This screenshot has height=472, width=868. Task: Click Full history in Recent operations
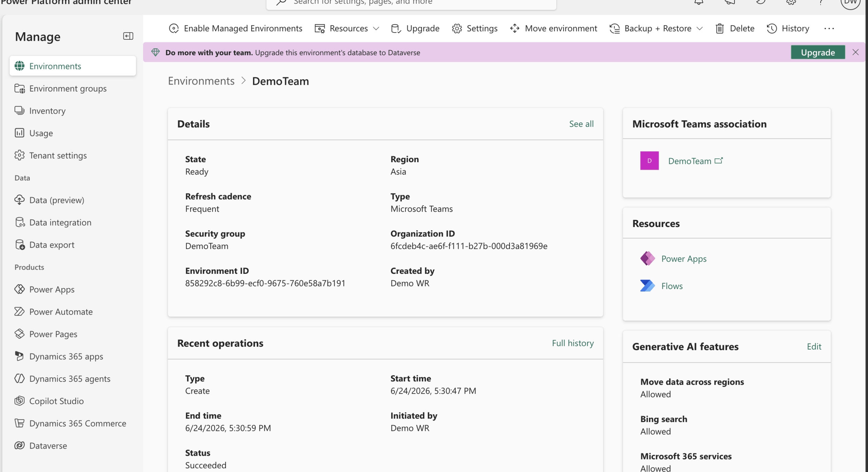pos(573,343)
